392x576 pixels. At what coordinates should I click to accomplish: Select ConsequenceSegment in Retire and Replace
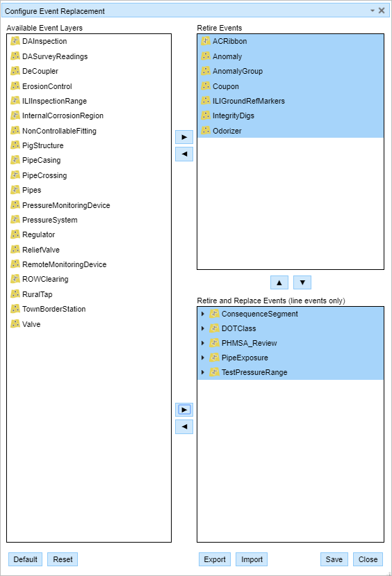291,314
